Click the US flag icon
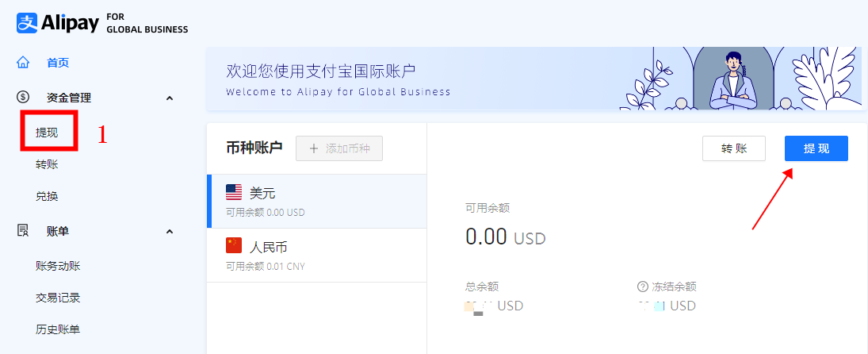This screenshot has width=868, height=354. (234, 192)
